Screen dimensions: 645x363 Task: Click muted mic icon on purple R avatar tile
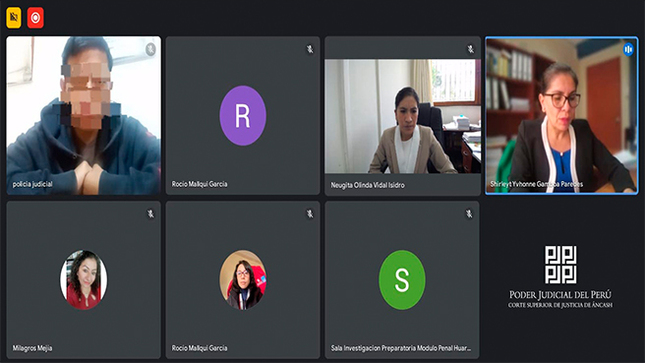[310, 49]
